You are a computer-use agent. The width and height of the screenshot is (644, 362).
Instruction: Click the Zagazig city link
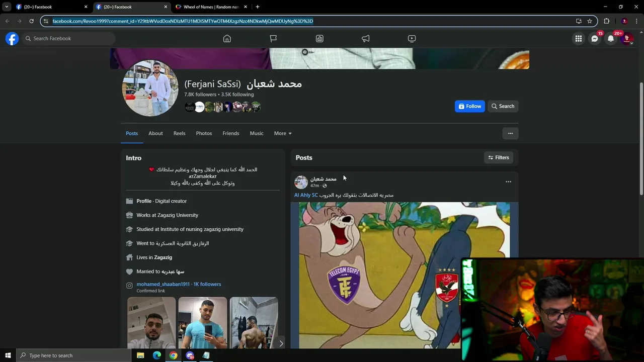point(163,257)
